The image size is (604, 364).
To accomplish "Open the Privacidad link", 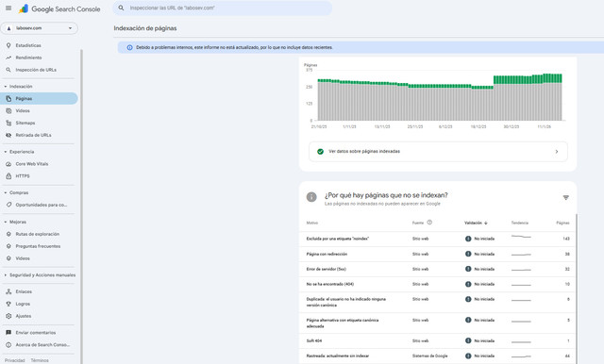I will (15, 360).
